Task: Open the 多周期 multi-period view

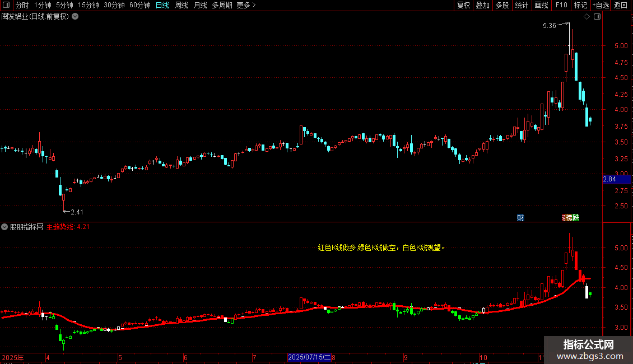Action: tap(222, 5)
